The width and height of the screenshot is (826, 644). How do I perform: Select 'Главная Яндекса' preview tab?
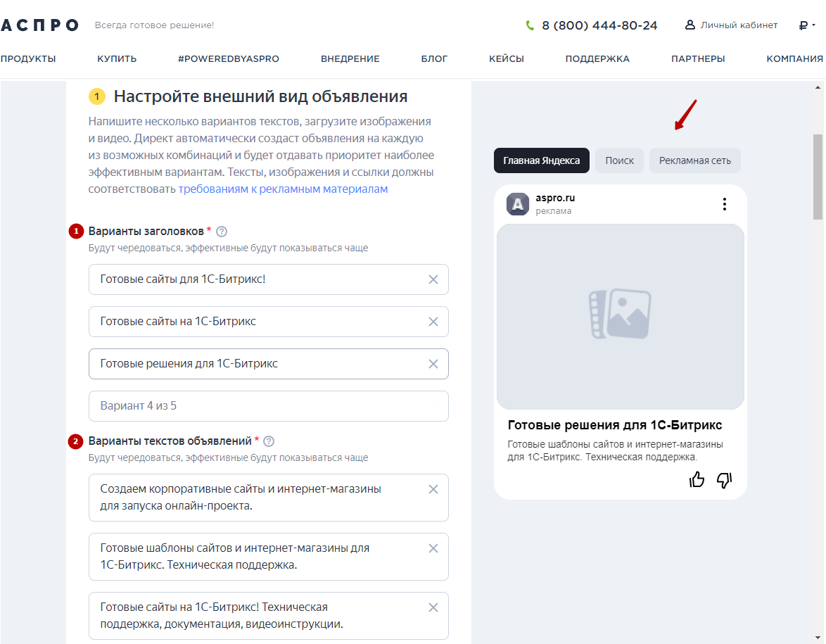coord(541,160)
